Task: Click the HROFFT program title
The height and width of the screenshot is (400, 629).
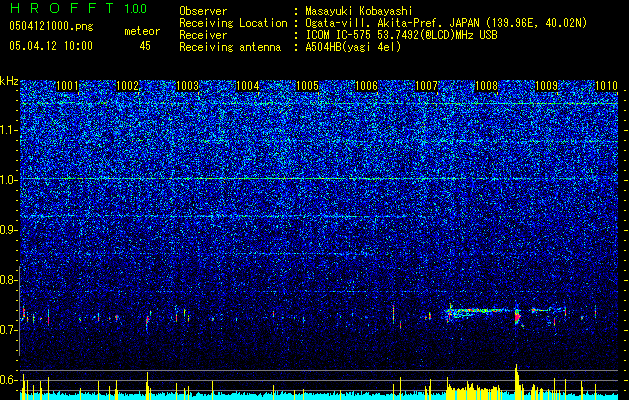Action: 63,8
